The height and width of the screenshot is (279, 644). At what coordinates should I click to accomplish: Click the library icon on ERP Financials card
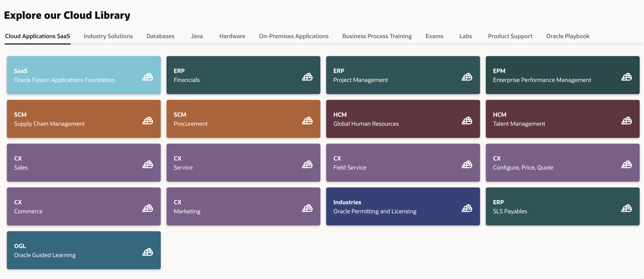[307, 77]
